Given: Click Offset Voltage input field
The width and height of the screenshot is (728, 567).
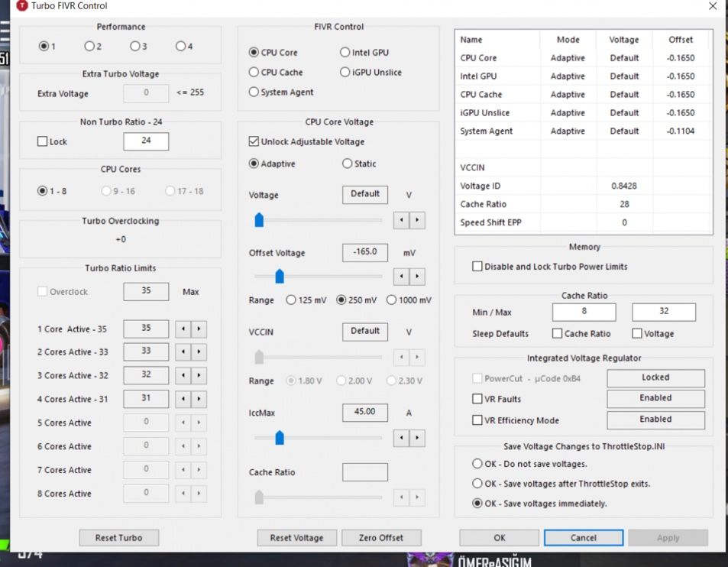Looking at the screenshot, I should pos(365,253).
